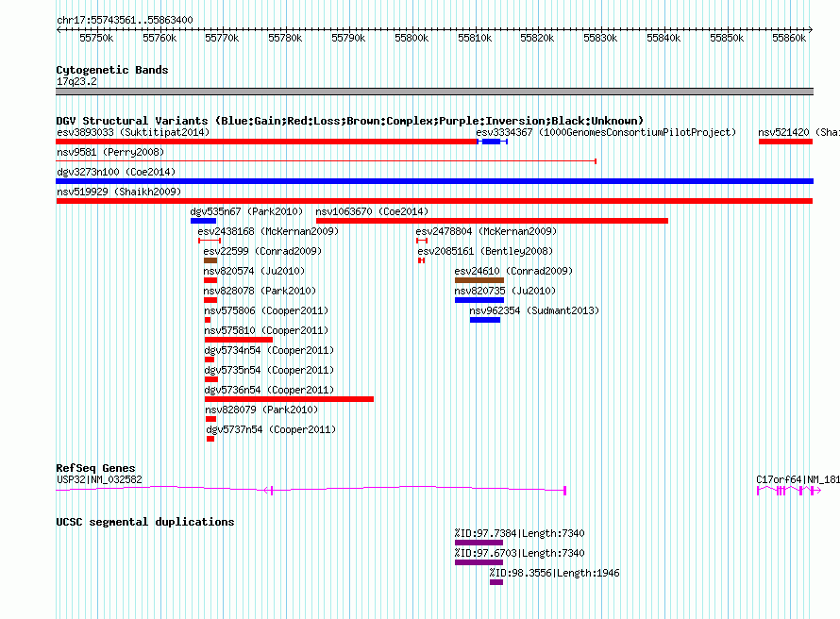Open the esv2478804 (McKernan2009) label
This screenshot has height=619, width=840.
[486, 231]
